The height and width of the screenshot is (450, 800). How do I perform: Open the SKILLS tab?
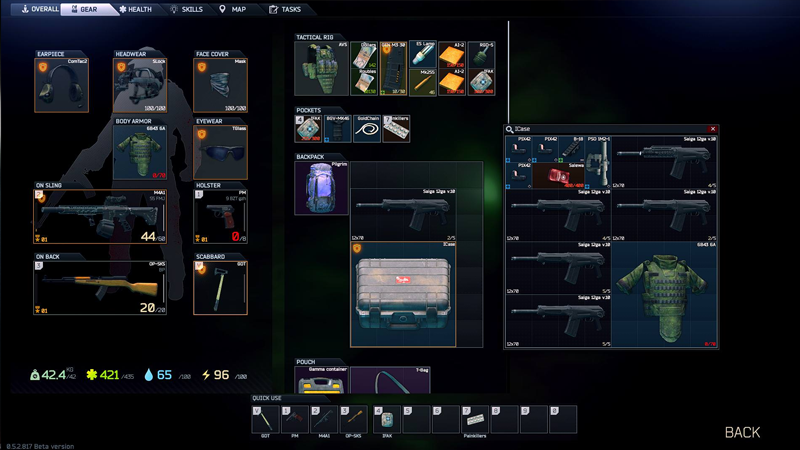coord(187,9)
